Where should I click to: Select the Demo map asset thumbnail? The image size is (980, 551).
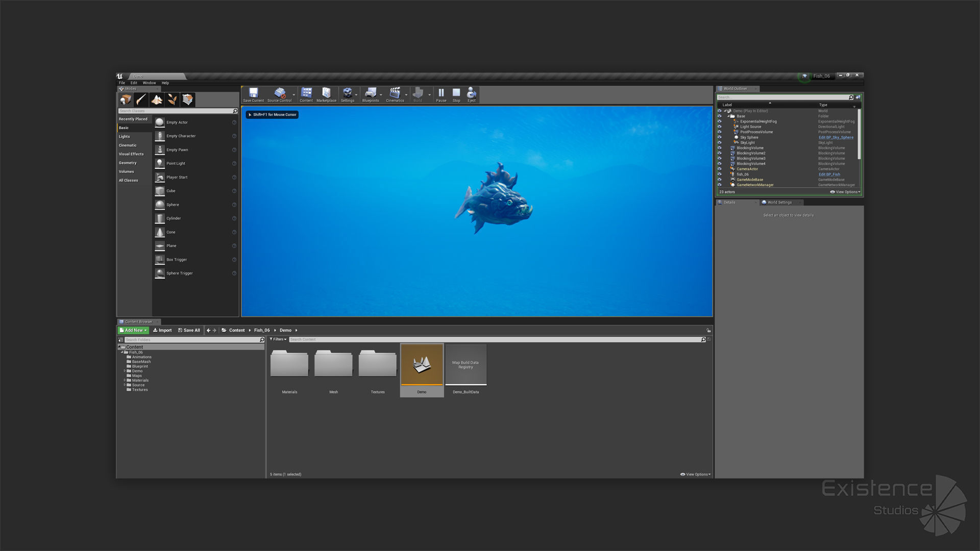[x=422, y=365]
